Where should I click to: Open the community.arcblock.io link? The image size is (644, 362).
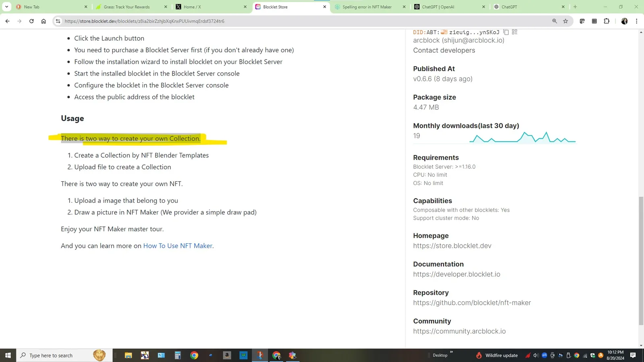coord(459,331)
